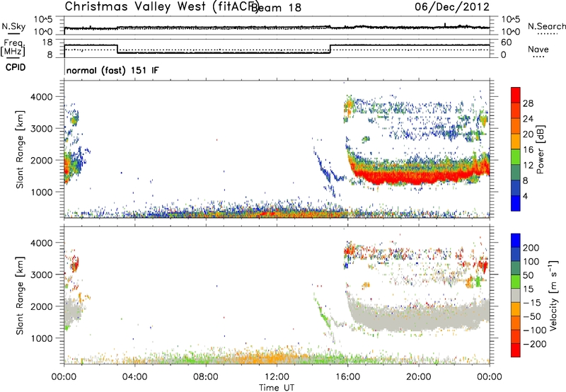Click the 200 tick on Velocity colorbar
Screen dimensions: 566x392
tap(531, 248)
